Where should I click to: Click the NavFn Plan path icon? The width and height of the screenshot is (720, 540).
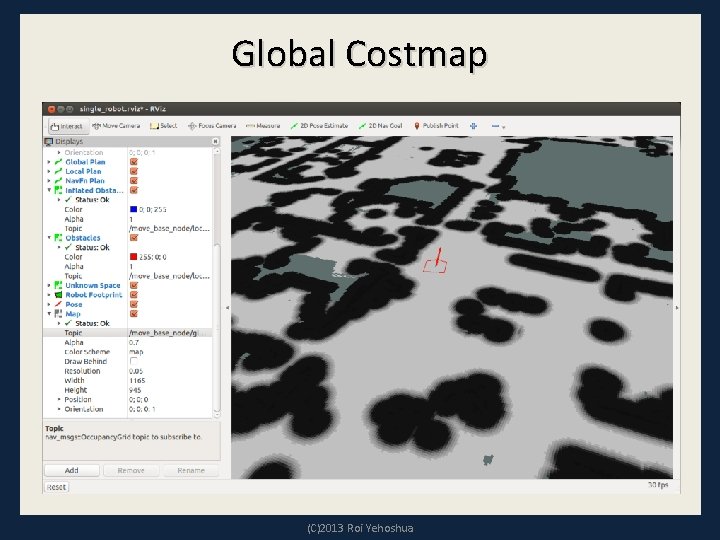point(58,181)
